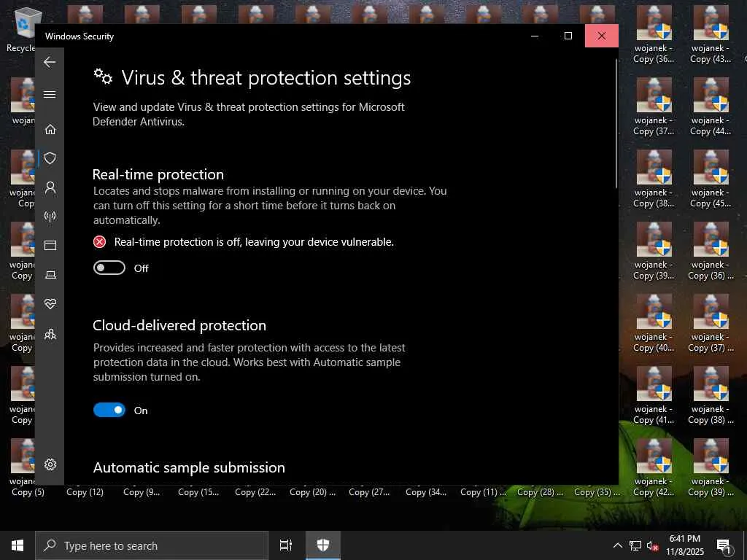This screenshot has width=747, height=560.
Task: Select wojanek - Copy (44... desktop icon
Action: coord(711,106)
